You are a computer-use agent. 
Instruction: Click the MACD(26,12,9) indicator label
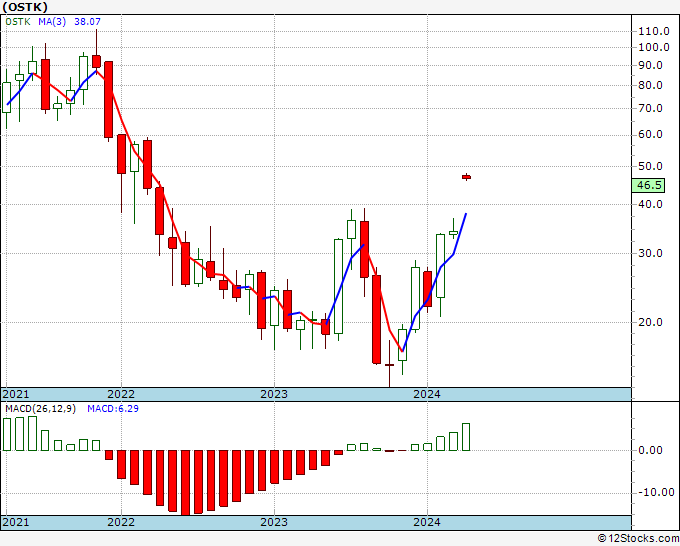tap(40, 409)
